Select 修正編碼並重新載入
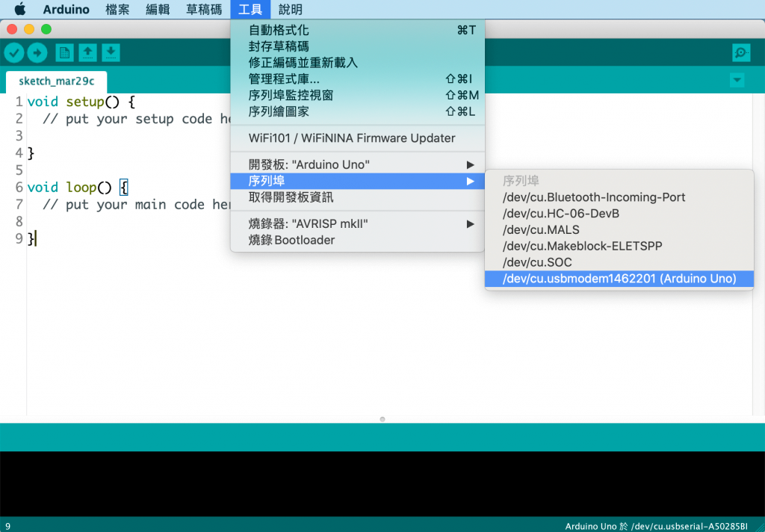 pos(358,63)
